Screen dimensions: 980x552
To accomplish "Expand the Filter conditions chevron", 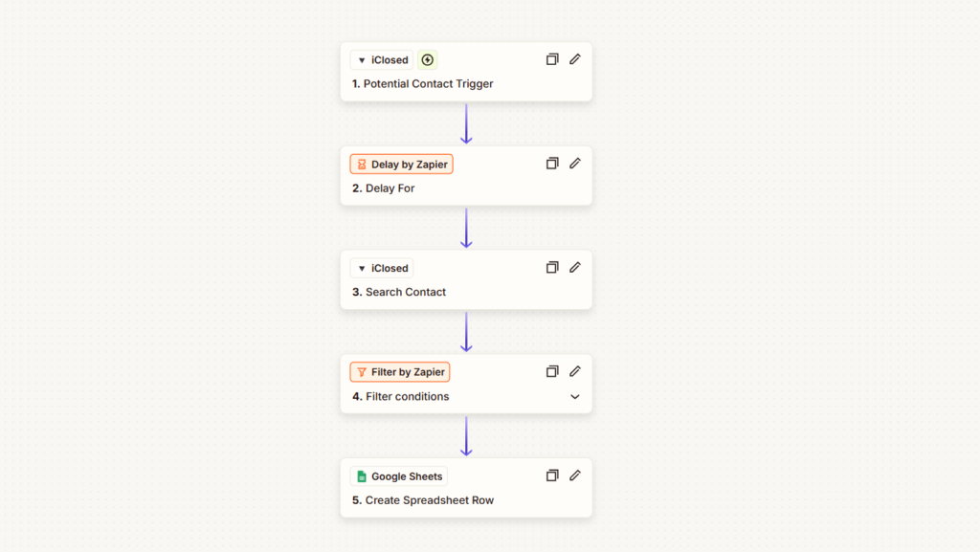I will coord(575,396).
